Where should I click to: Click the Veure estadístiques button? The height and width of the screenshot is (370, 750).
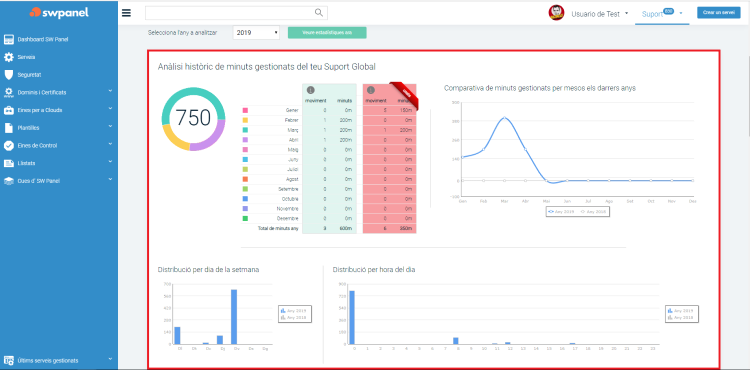coord(327,33)
